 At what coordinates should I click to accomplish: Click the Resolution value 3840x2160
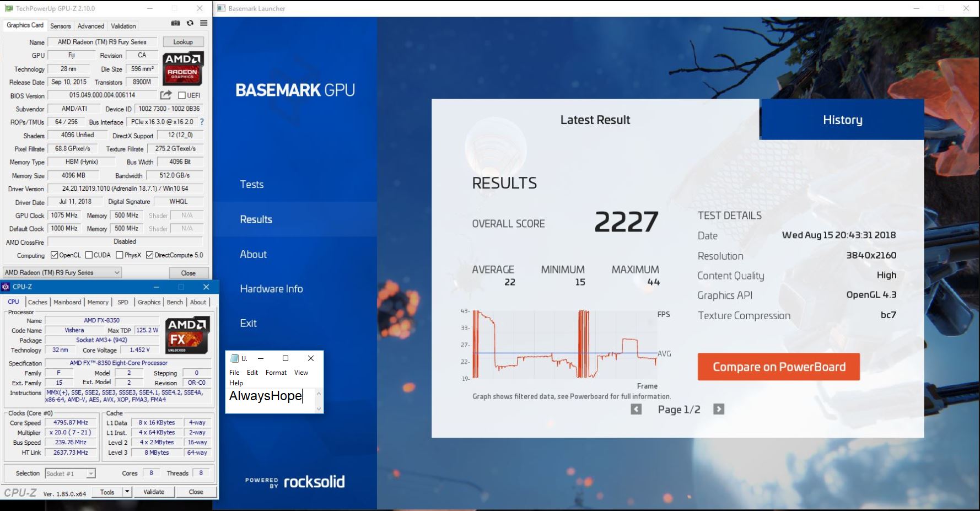pos(871,255)
